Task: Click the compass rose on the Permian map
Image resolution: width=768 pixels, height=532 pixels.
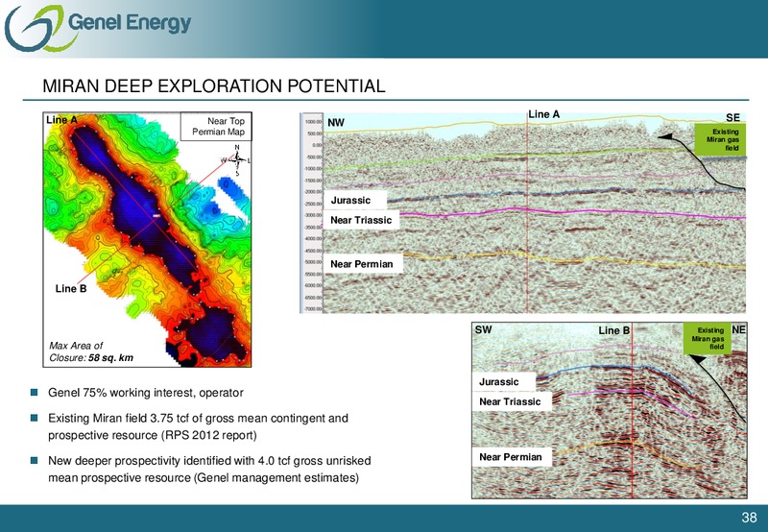Action: pyautogui.click(x=236, y=159)
